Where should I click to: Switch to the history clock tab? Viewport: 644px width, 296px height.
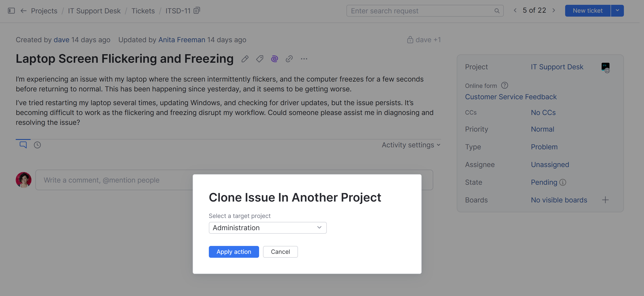[37, 145]
